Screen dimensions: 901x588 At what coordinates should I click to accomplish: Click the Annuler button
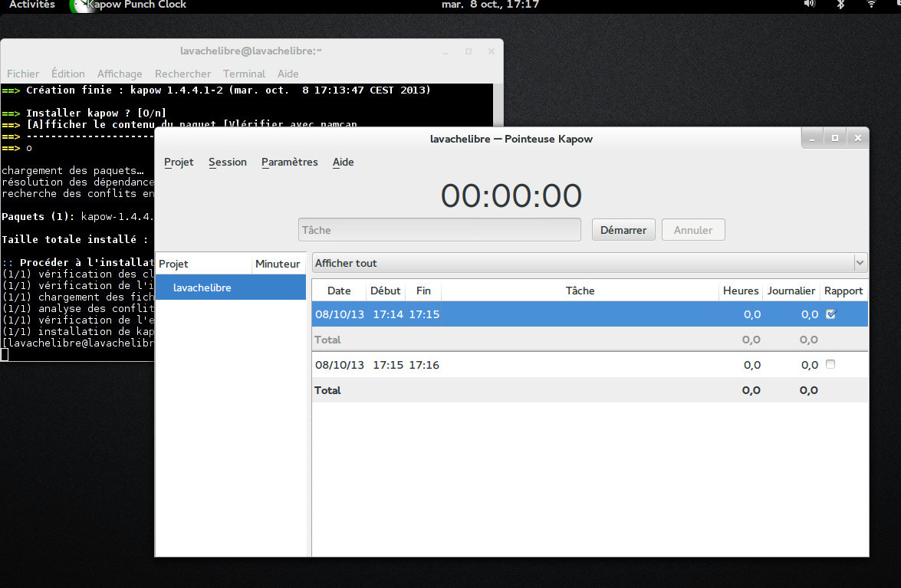tap(693, 230)
